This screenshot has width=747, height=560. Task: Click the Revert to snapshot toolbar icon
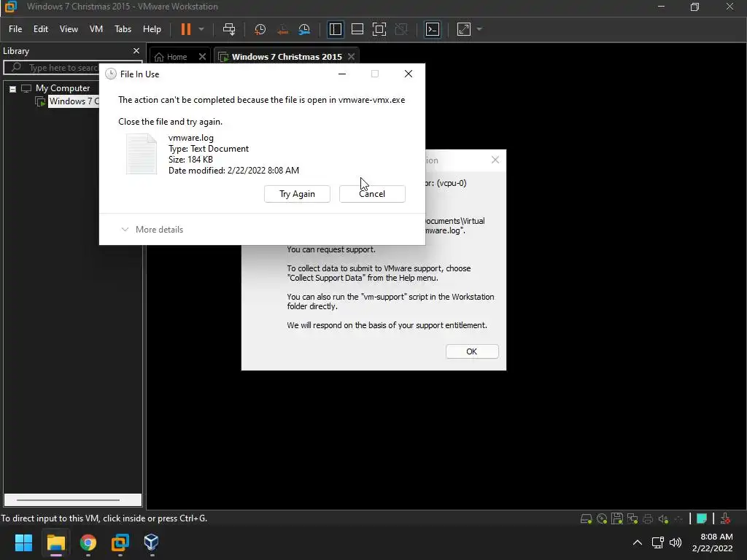(282, 29)
